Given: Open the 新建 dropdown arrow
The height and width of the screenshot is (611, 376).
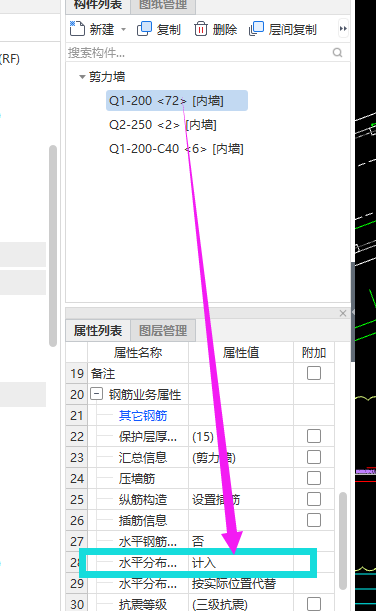Looking at the screenshot, I should click(x=124, y=29).
